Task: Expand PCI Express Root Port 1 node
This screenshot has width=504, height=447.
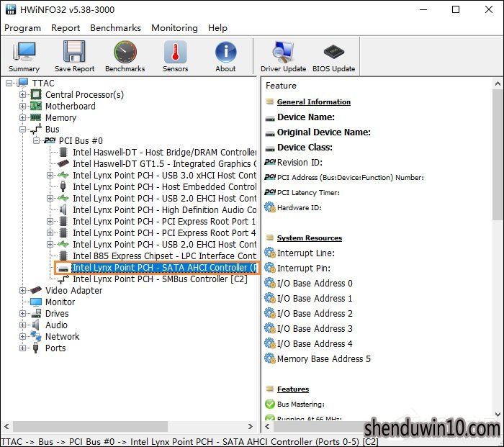Action: click(x=50, y=222)
